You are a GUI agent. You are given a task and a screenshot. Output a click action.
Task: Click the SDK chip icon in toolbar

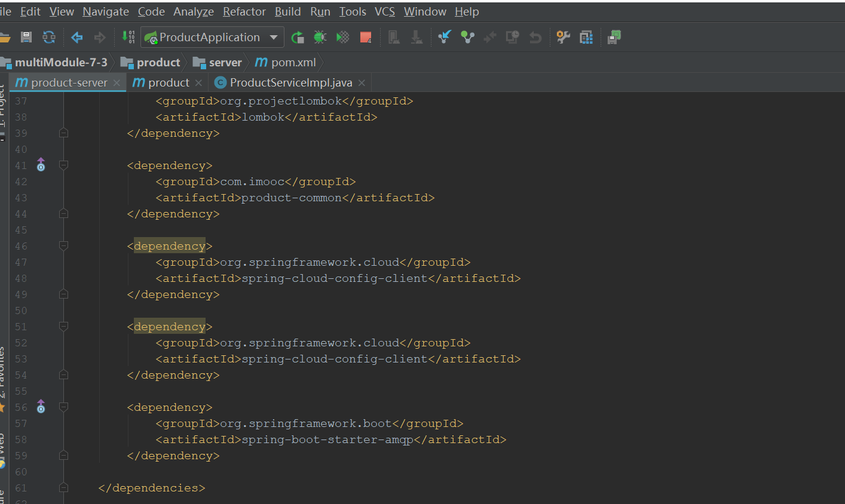point(614,37)
